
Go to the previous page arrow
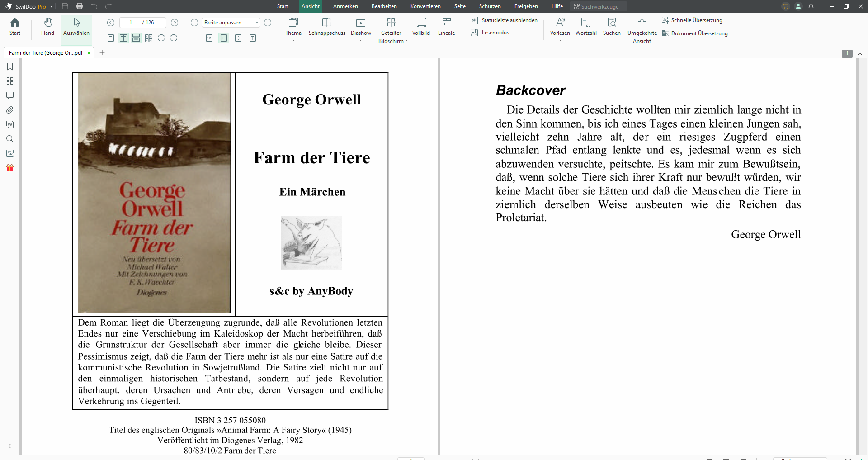(x=111, y=23)
